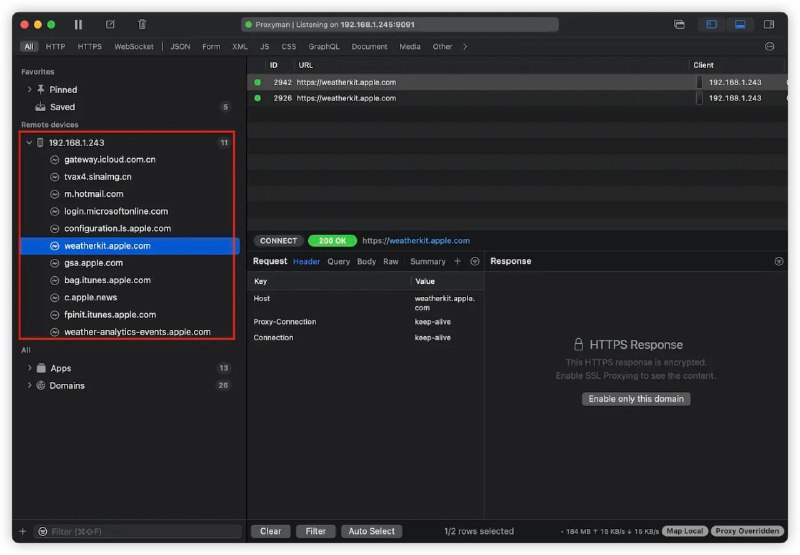
Task: Select the Form filter tab
Action: coord(211,46)
